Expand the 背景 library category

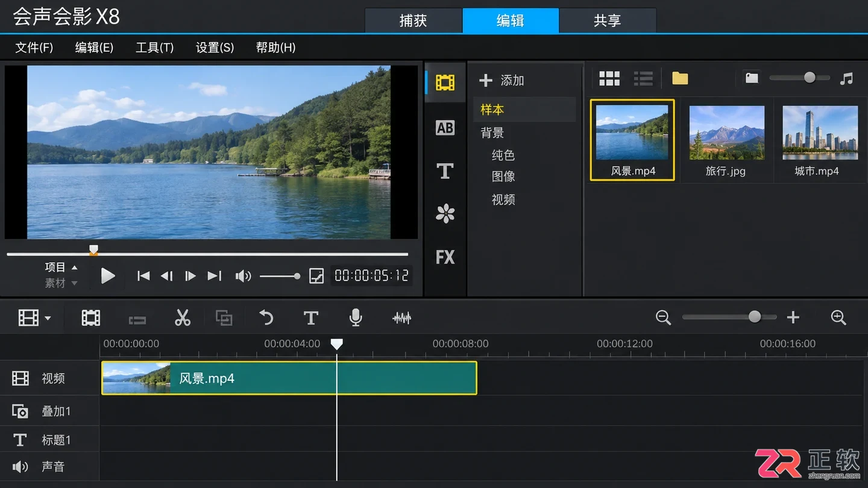pos(492,133)
